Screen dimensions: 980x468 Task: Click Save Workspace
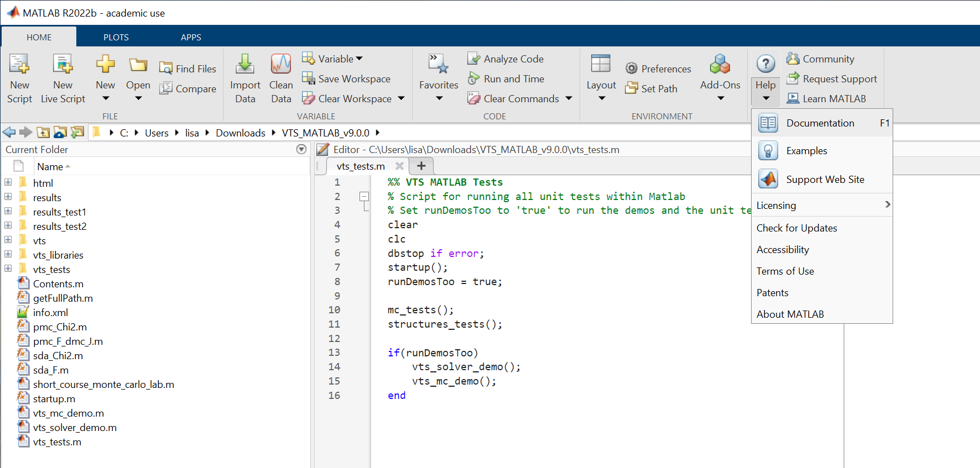pyautogui.click(x=346, y=79)
